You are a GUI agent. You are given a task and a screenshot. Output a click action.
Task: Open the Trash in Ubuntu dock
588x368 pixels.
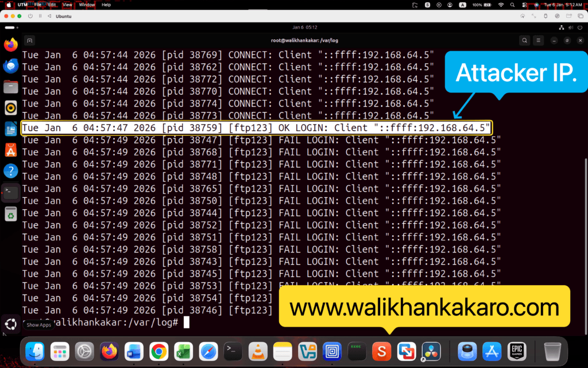click(x=11, y=214)
